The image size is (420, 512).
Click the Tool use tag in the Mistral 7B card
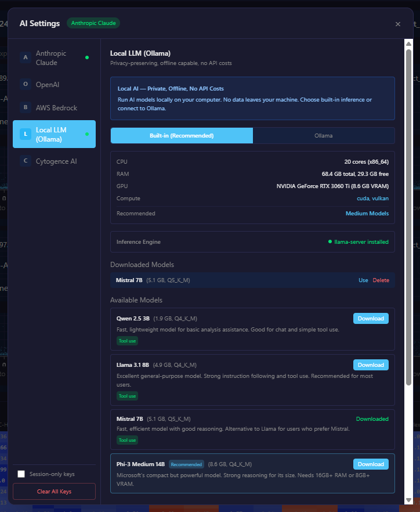[127, 440]
